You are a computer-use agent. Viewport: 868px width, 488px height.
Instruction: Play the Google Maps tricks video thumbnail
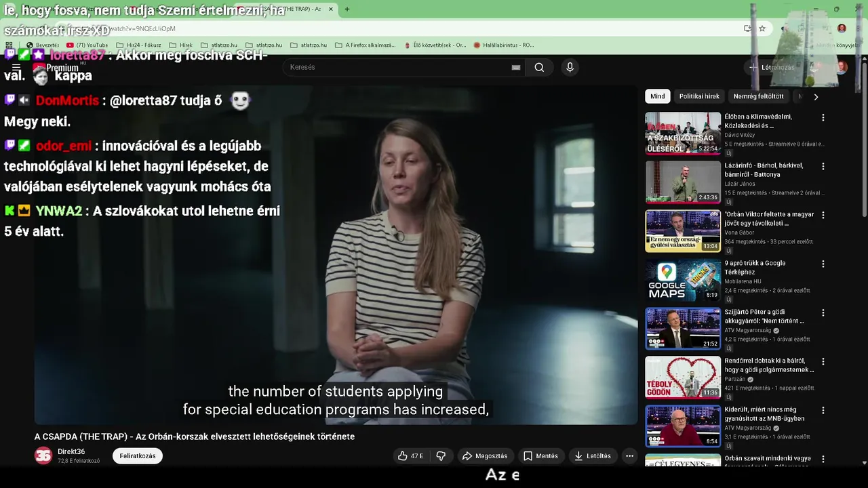click(x=683, y=280)
